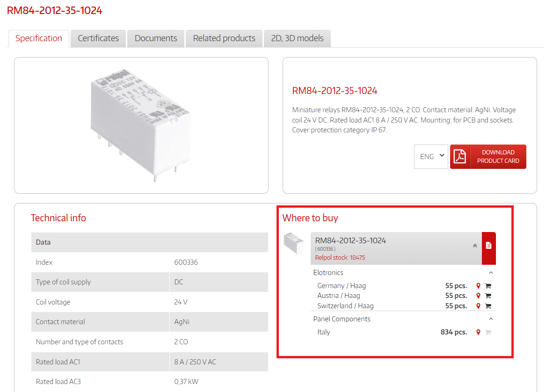Image resolution: width=546 pixels, height=392 pixels.
Task: Open the ENG language dropdown
Action: pos(431,157)
